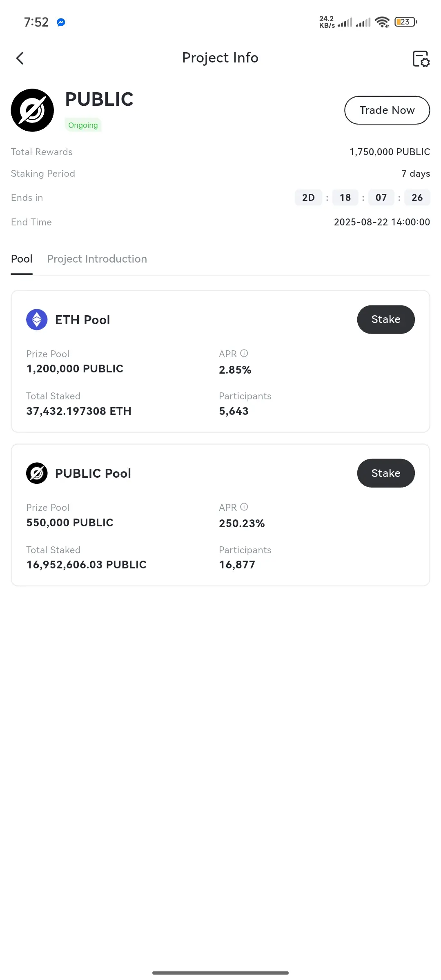
Task: Select the Pool tab
Action: pos(22,259)
